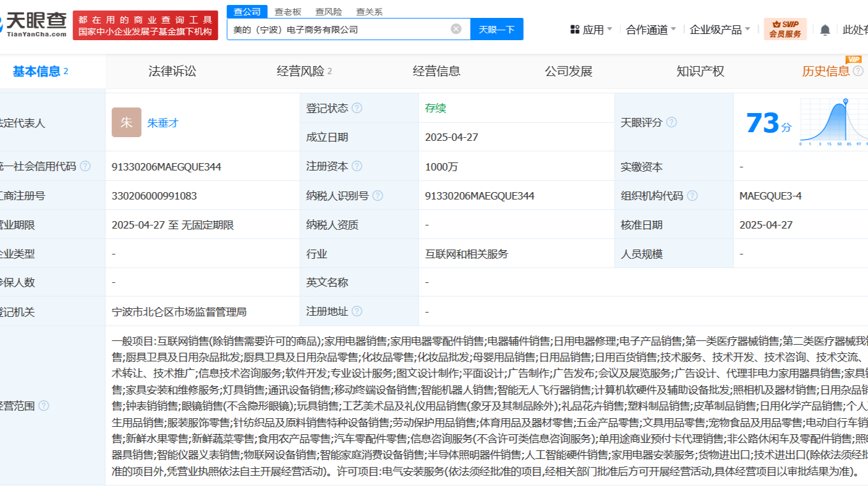The image size is (868, 488).
Task: Open the 历史信息 tab
Action: tap(826, 71)
